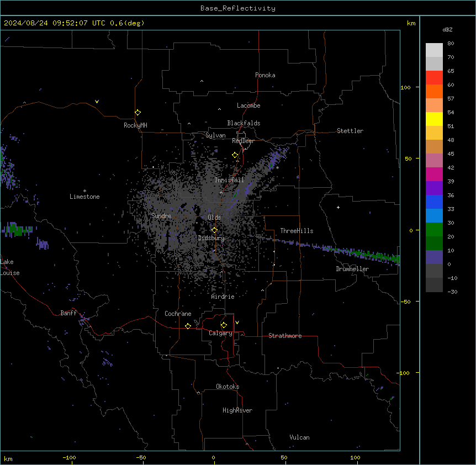Click the Stettler label
The height and width of the screenshot is (465, 476).
pos(350,131)
